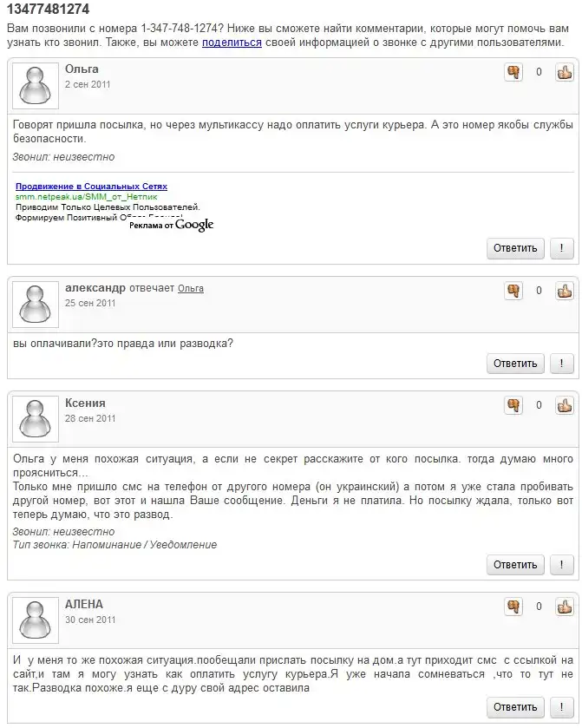
Task: Flag АЛЕНА's comment using ! button
Action: [x=561, y=707]
